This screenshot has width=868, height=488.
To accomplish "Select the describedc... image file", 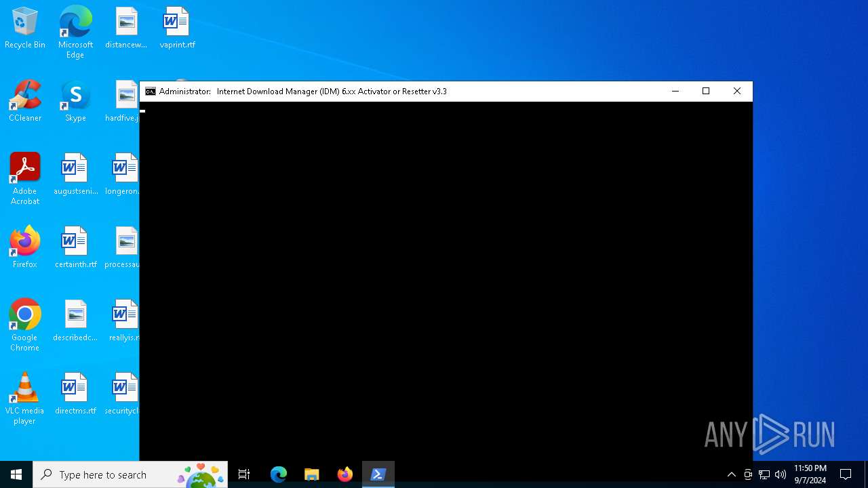I will pos(75,321).
